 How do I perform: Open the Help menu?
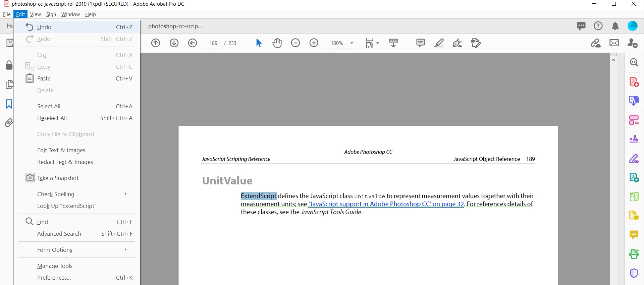(x=90, y=14)
